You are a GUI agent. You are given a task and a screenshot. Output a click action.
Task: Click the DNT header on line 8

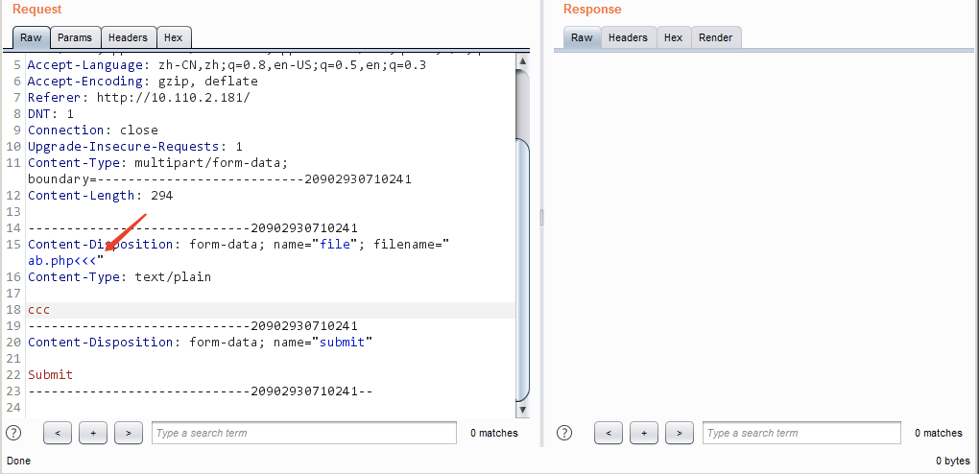click(x=51, y=113)
